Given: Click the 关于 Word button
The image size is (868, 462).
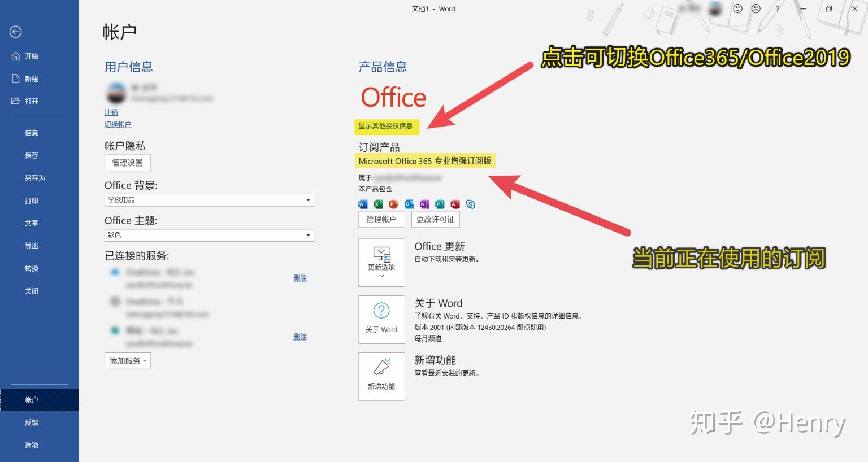Looking at the screenshot, I should pos(381,320).
